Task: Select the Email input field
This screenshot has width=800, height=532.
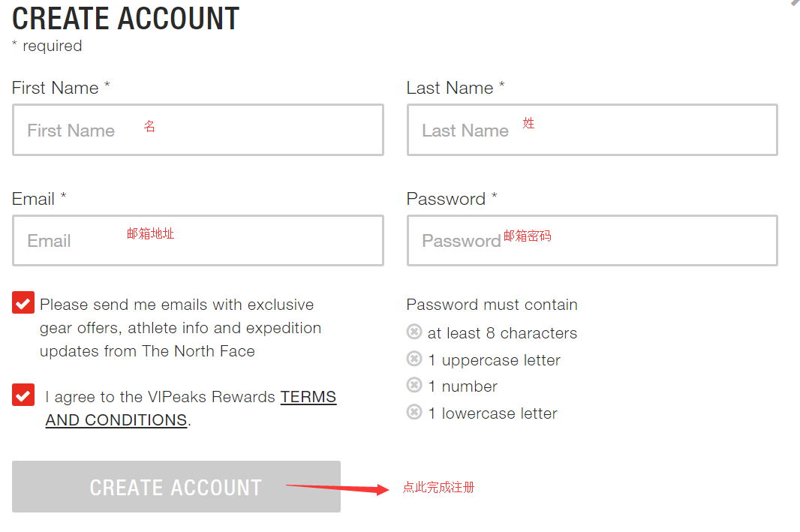Action: [x=198, y=240]
